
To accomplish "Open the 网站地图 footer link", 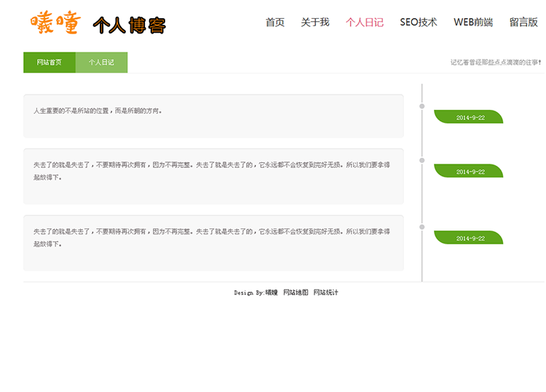I will (x=296, y=292).
